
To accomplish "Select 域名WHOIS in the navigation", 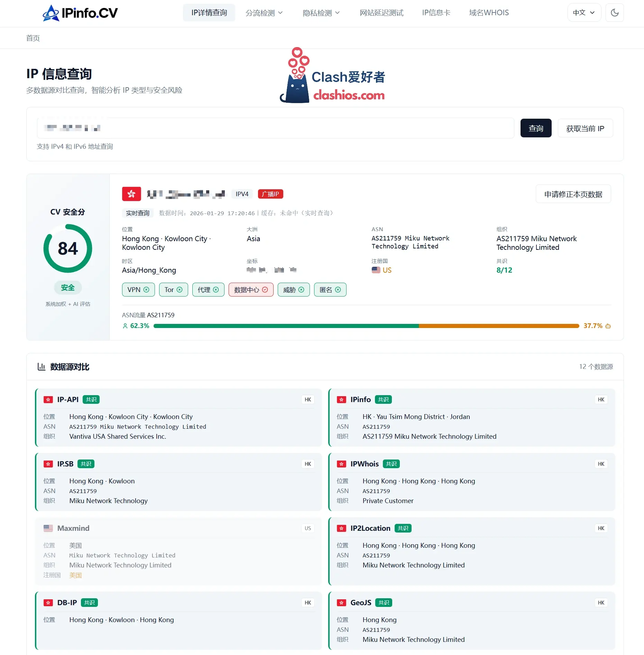I will pos(488,12).
